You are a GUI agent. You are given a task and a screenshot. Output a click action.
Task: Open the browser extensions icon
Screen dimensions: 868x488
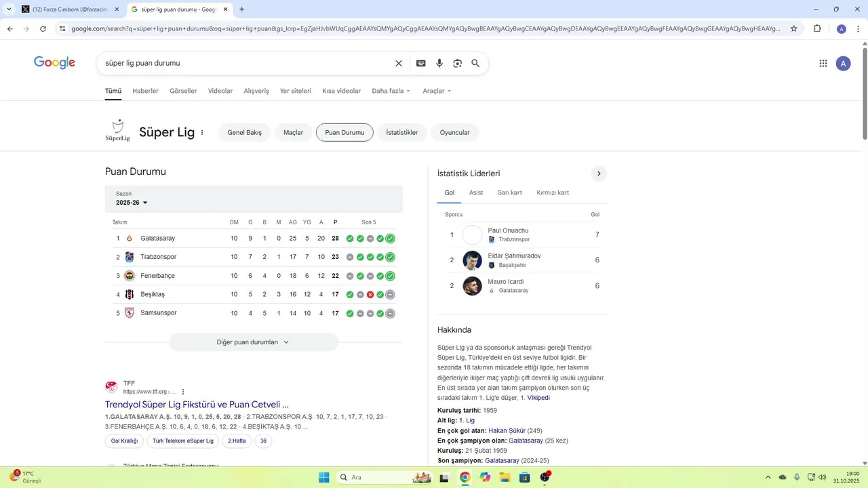(x=817, y=28)
